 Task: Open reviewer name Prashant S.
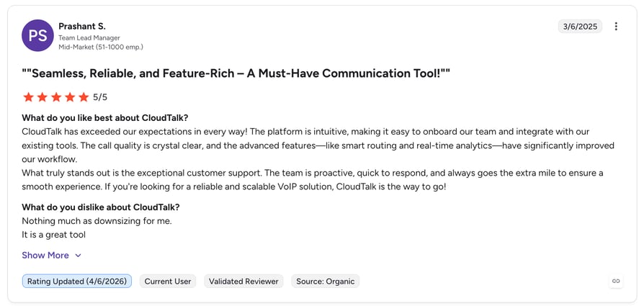[82, 27]
